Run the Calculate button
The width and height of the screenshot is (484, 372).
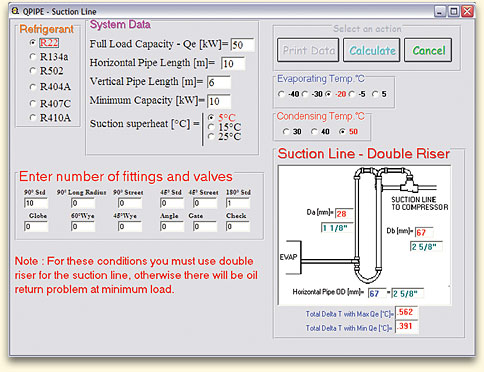372,50
